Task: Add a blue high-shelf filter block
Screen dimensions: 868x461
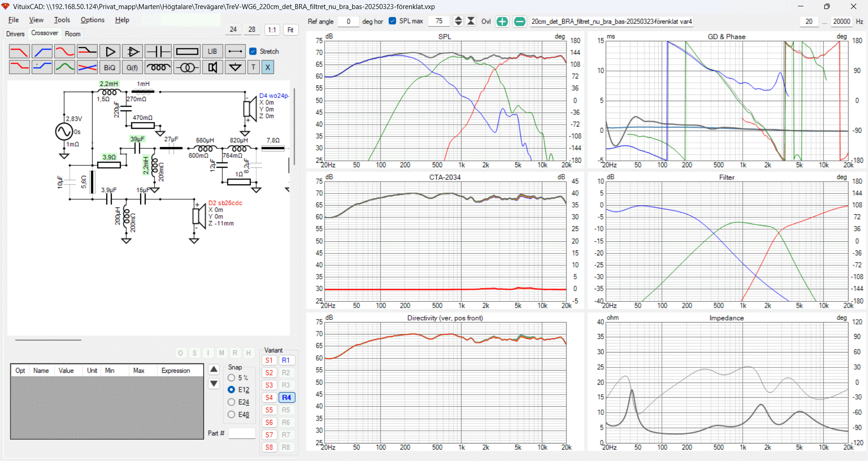Action: [x=42, y=67]
